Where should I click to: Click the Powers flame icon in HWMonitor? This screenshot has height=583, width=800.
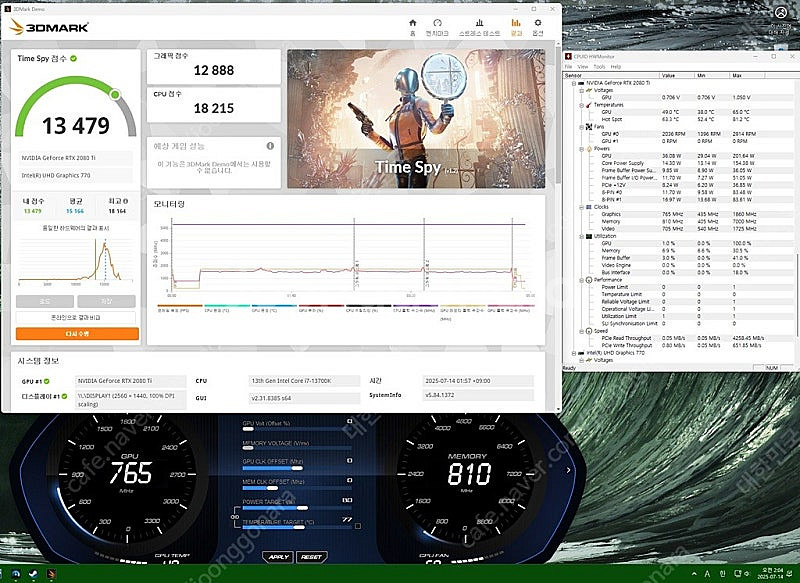pyautogui.click(x=589, y=148)
